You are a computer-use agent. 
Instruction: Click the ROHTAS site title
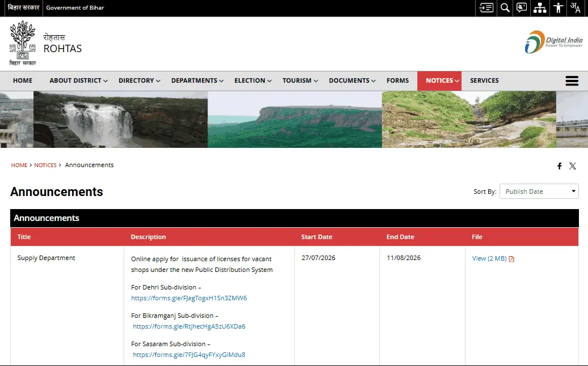62,49
